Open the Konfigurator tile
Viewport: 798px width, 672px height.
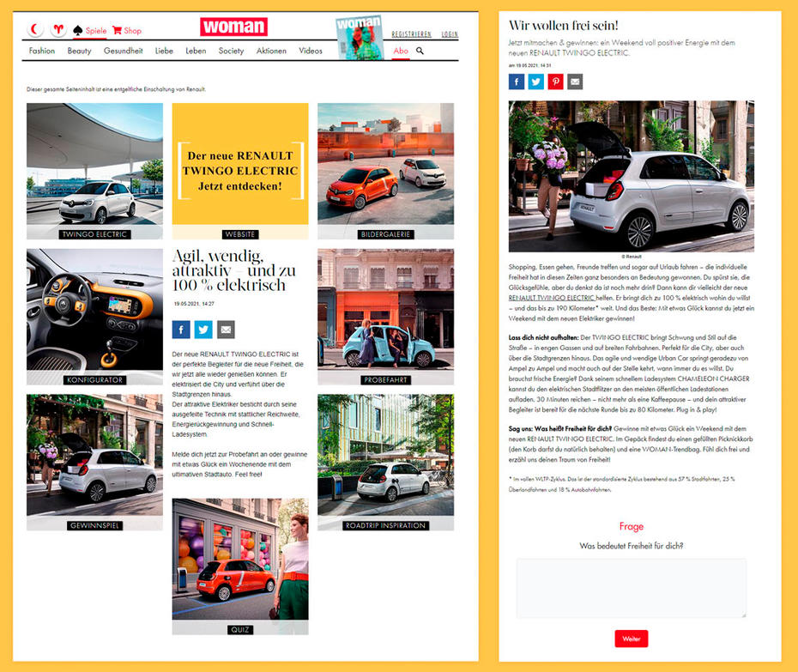[x=94, y=317]
